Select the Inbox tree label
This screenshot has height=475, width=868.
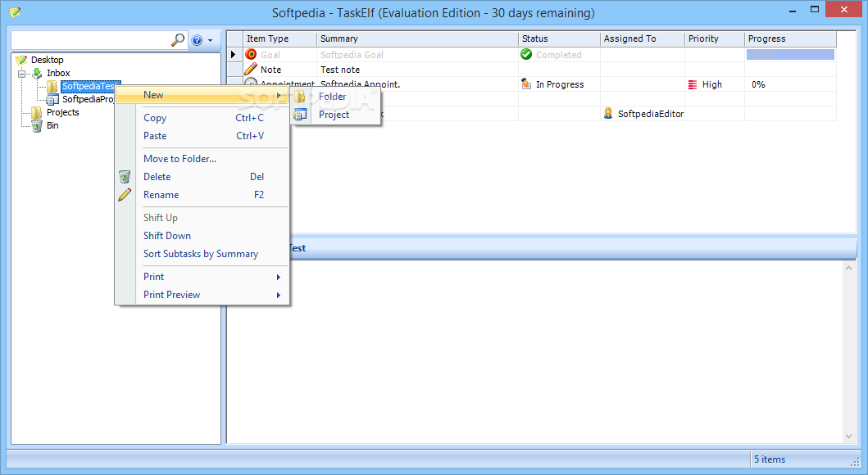point(58,73)
